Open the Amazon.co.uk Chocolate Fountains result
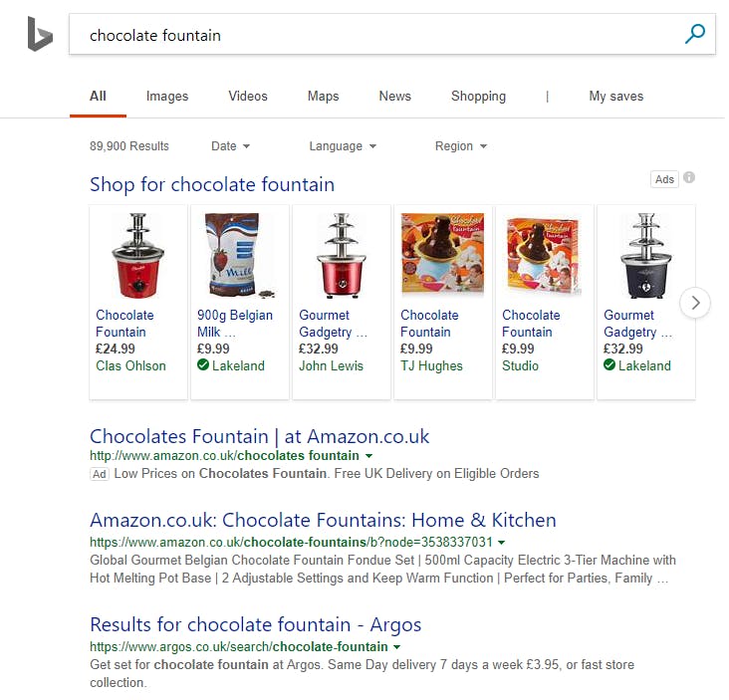The width and height of the screenshot is (729, 700). [323, 521]
